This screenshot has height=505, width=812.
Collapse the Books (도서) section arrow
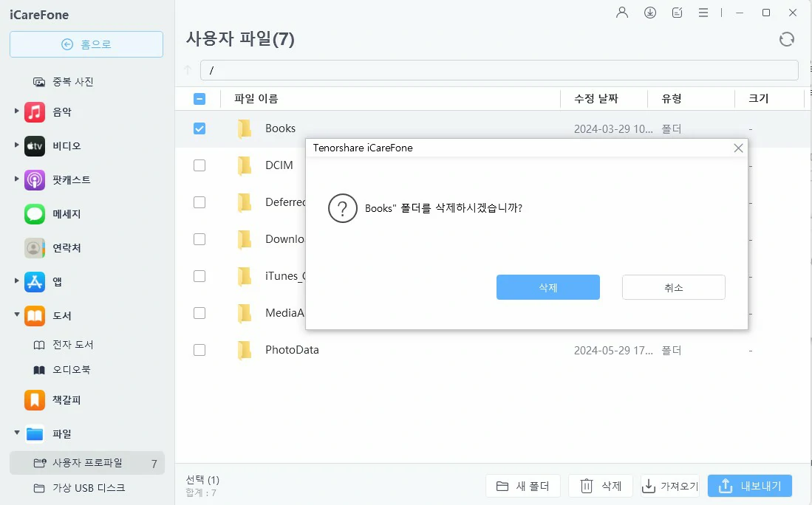click(x=17, y=315)
